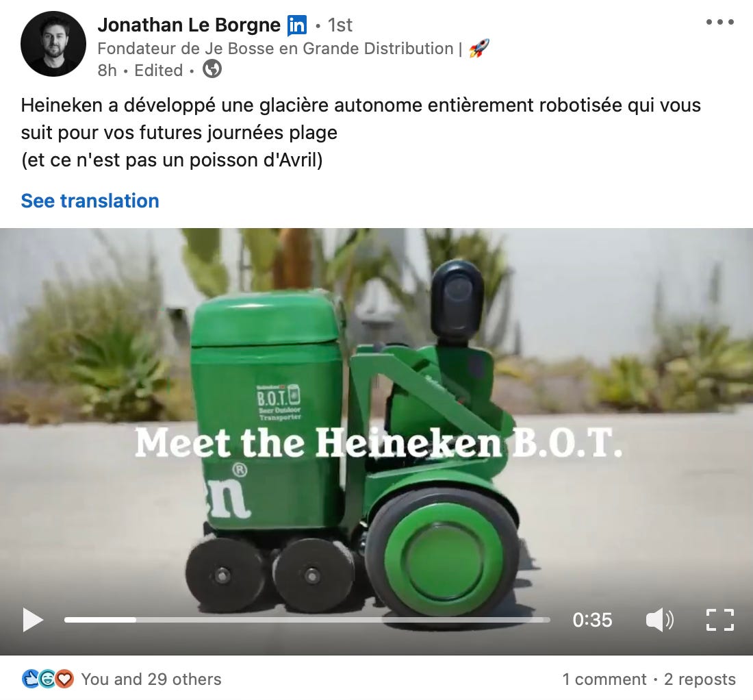The width and height of the screenshot is (753, 700).
Task: Click the LinkedIn badge beside the author name
Action: (x=297, y=25)
